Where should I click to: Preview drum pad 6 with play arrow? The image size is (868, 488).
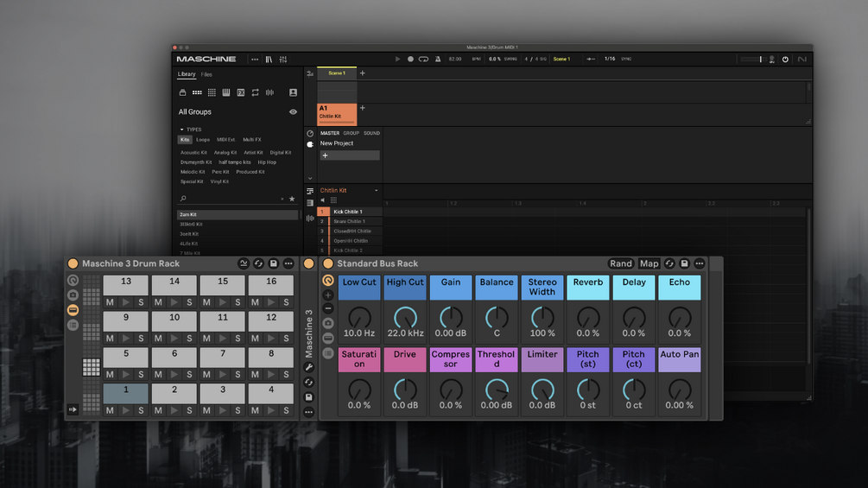174,375
